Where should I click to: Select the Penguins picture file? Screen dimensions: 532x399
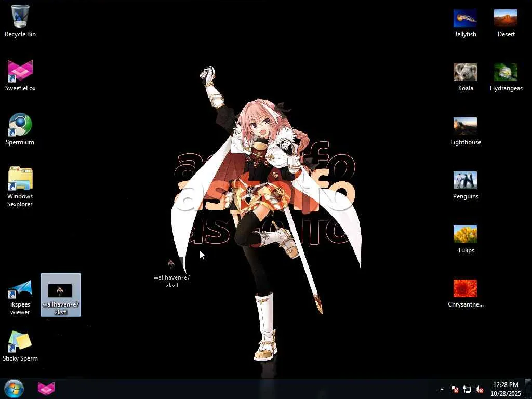[465, 185]
